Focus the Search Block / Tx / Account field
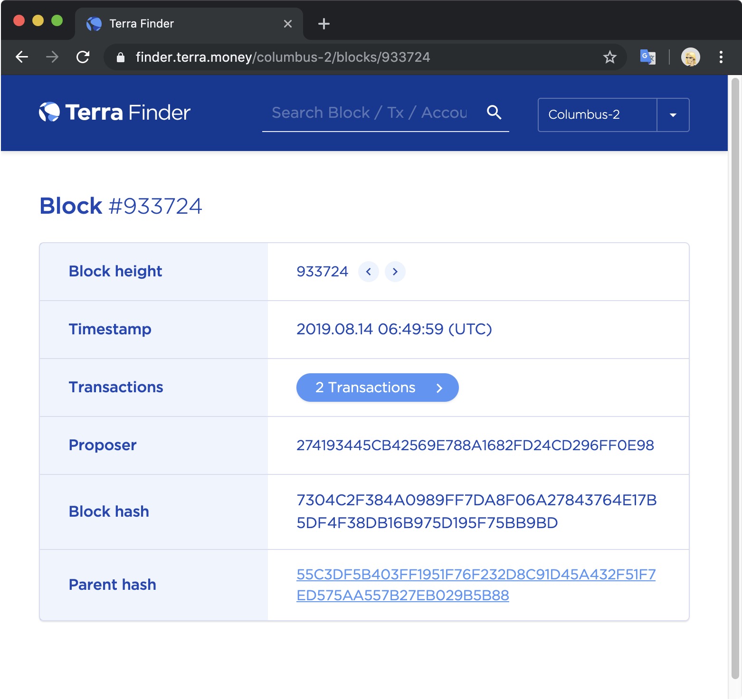Screen dimensions: 742x700 point(369,113)
